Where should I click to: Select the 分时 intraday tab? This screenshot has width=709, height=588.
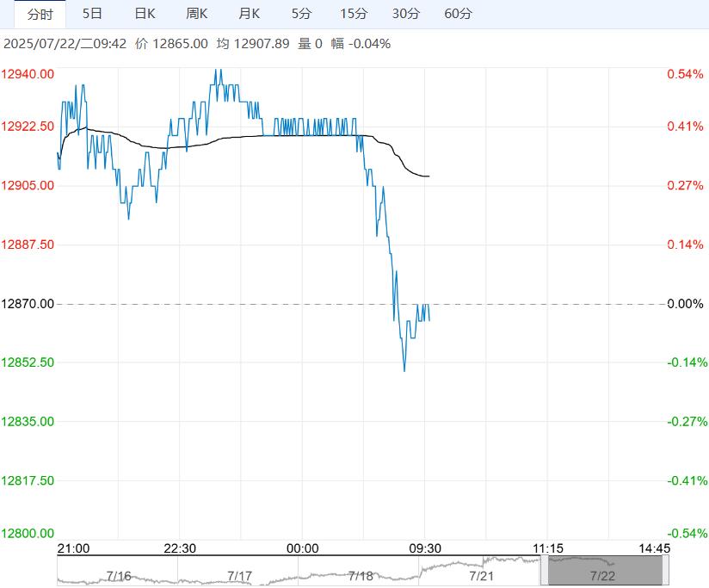40,14
